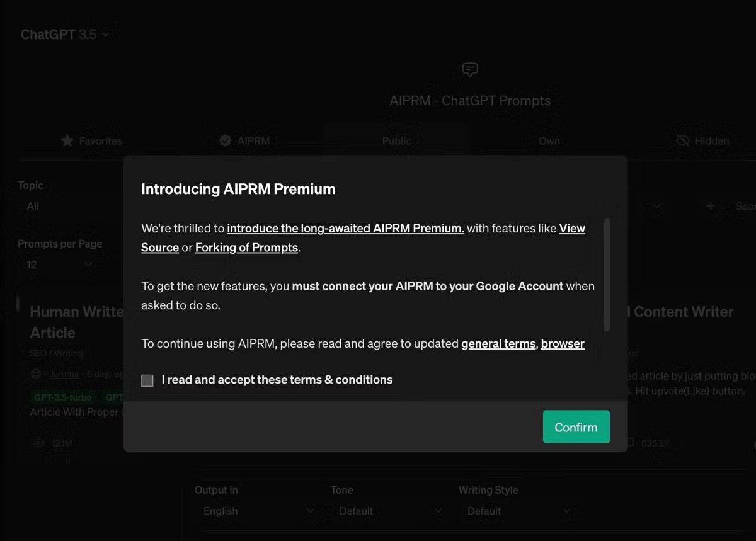
Task: Open the Prompts per Page dropdown
Action: pyautogui.click(x=59, y=265)
